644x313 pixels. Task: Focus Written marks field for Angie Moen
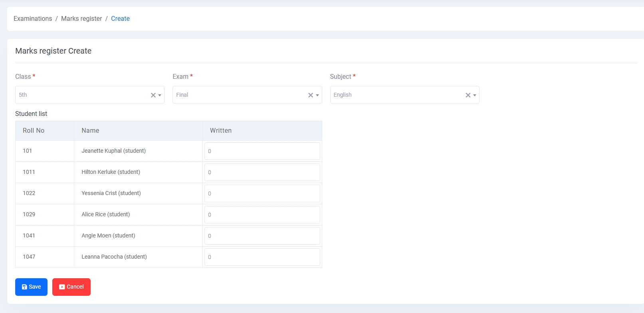coord(262,236)
